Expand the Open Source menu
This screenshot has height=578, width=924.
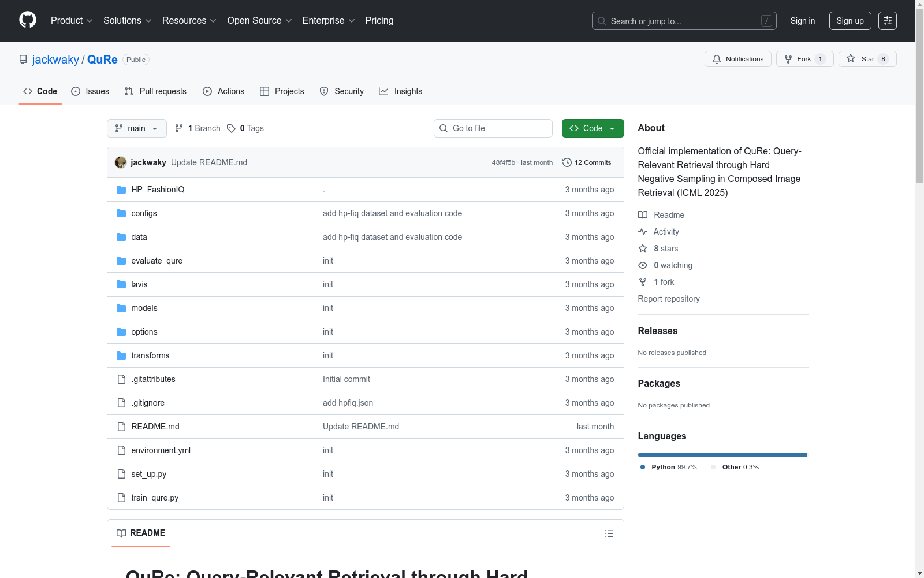point(260,20)
